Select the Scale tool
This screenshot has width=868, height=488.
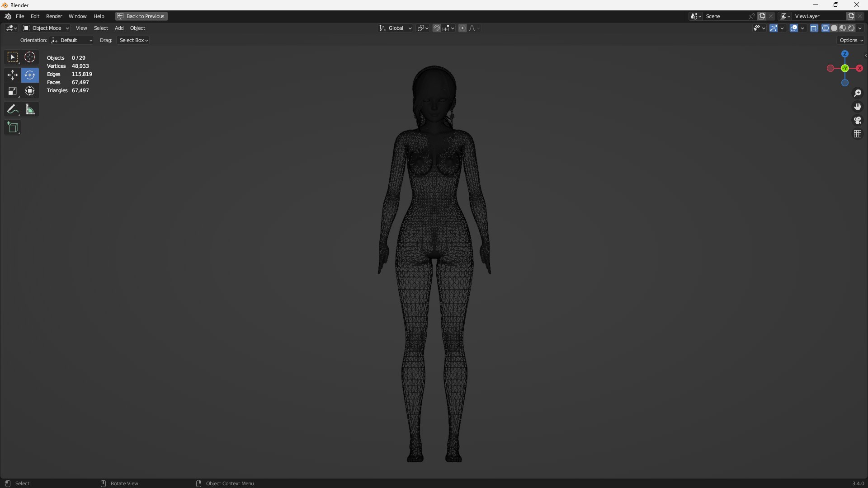12,91
